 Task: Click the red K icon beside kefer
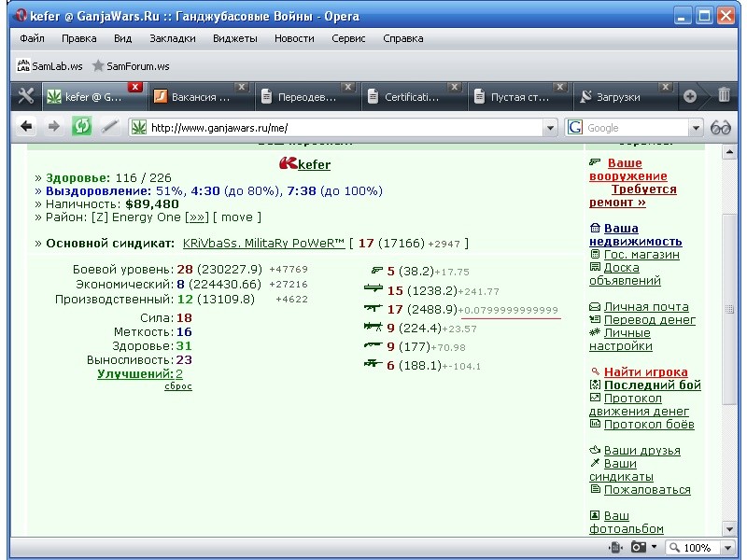[288, 163]
